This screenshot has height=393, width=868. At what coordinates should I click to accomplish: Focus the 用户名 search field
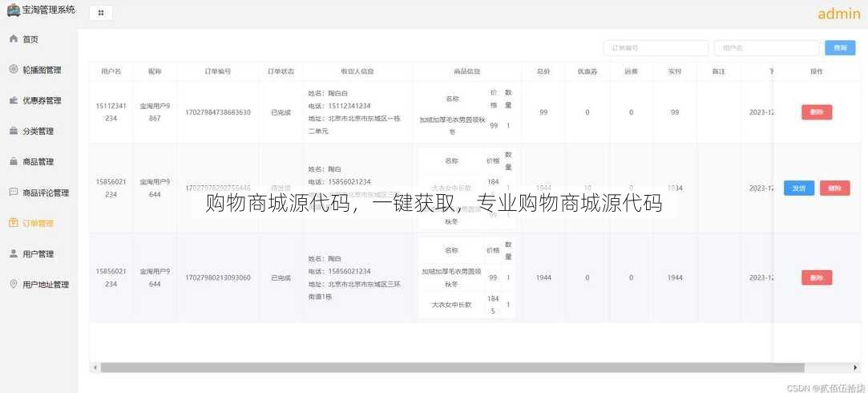click(x=767, y=48)
